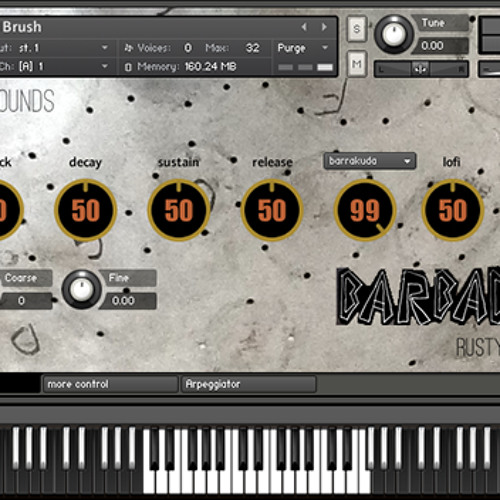This screenshot has width=500, height=500.
Task: Go to next instrument preset arrow
Action: click(324, 27)
